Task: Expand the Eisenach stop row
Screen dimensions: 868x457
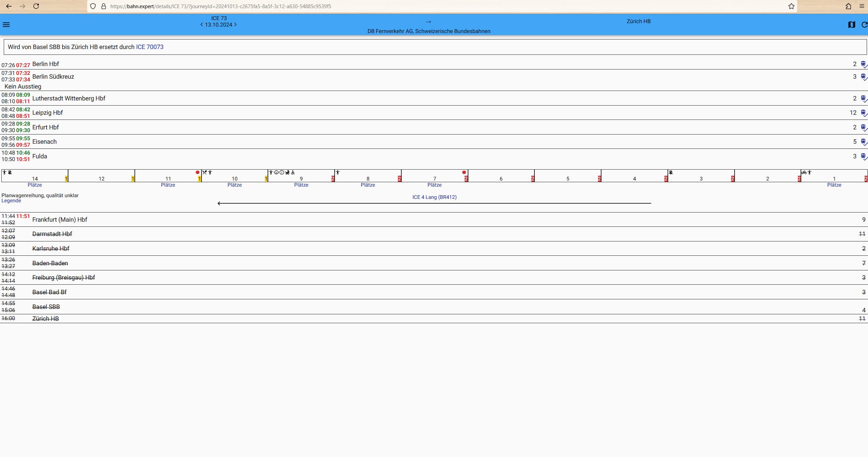Action: tap(44, 142)
